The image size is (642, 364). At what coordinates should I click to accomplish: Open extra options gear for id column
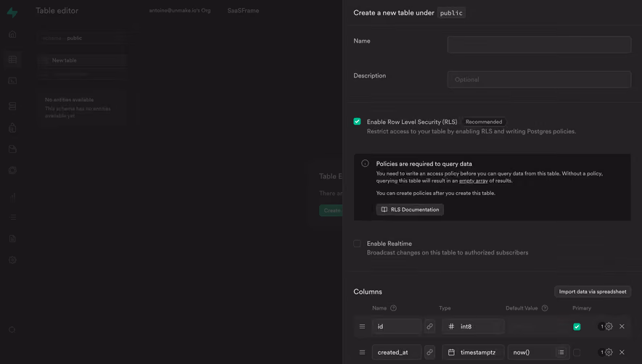click(x=609, y=326)
